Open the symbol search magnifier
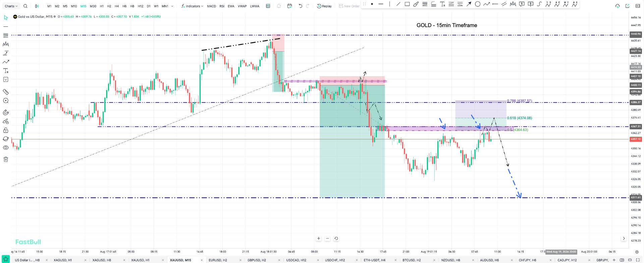The width and height of the screenshot is (644, 263). (x=25, y=6)
